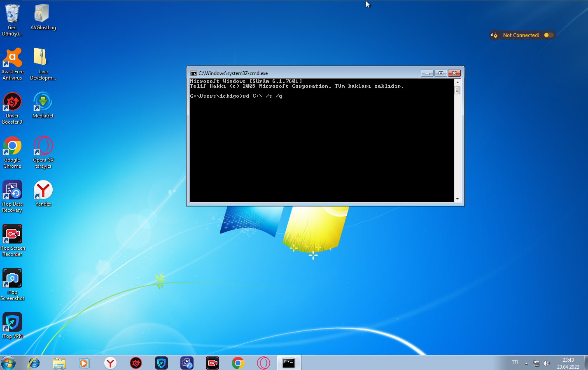Click the "Not Connected!" status text
Screen dimensions: 588x370
pos(521,35)
